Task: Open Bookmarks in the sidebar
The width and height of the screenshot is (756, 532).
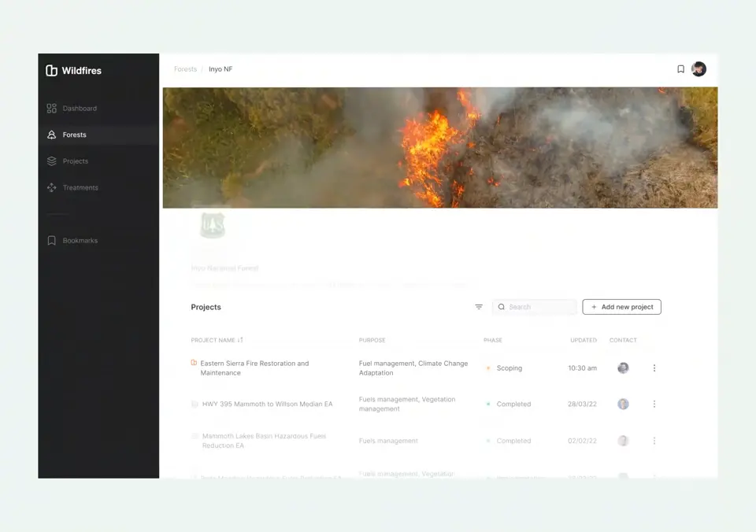Action: point(72,241)
